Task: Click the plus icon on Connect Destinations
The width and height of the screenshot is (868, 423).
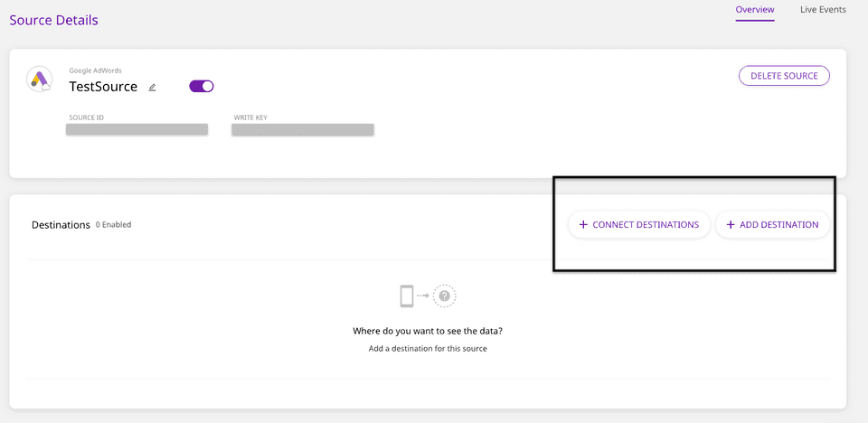Action: click(x=583, y=225)
